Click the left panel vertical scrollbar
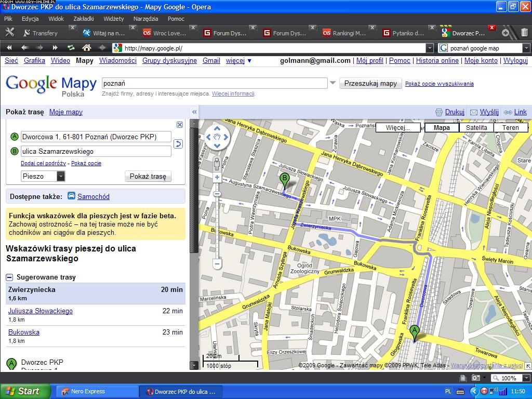 click(x=194, y=190)
